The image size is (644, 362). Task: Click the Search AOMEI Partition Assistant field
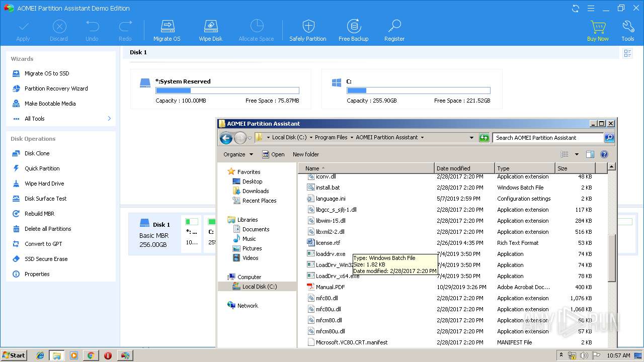(548, 138)
